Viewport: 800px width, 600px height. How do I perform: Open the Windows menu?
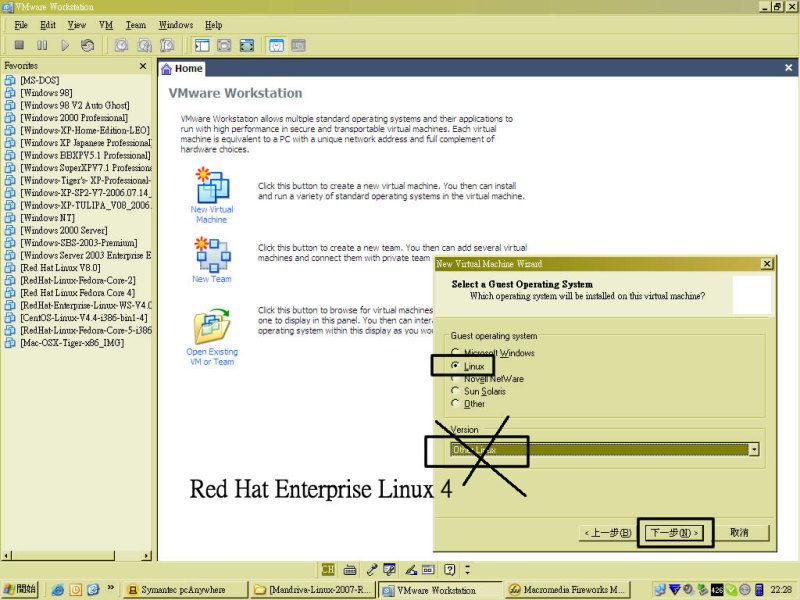176,25
